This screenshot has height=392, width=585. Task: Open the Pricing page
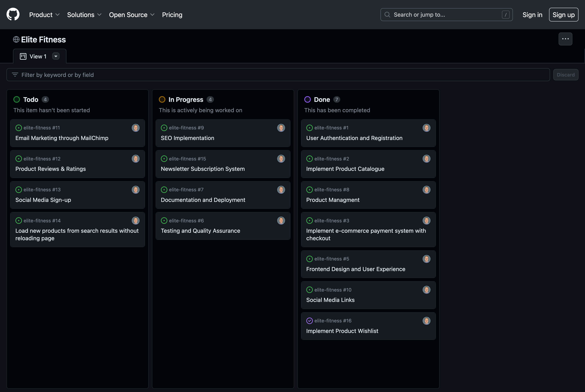coord(172,15)
